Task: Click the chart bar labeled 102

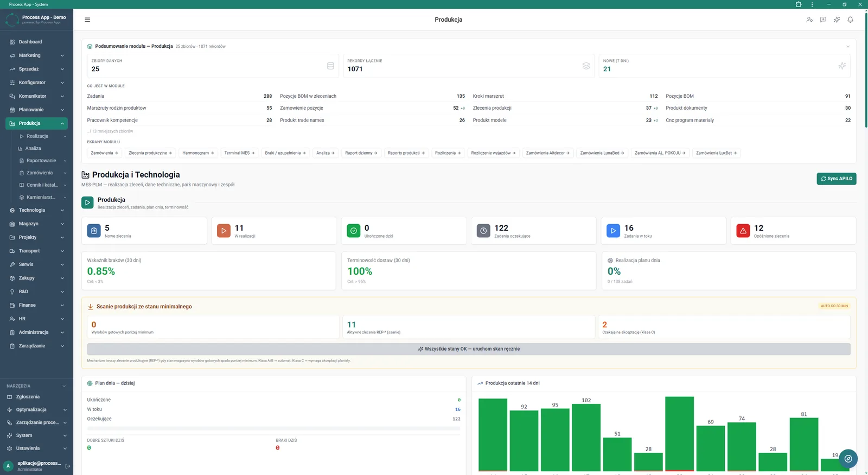Action: [x=586, y=438]
